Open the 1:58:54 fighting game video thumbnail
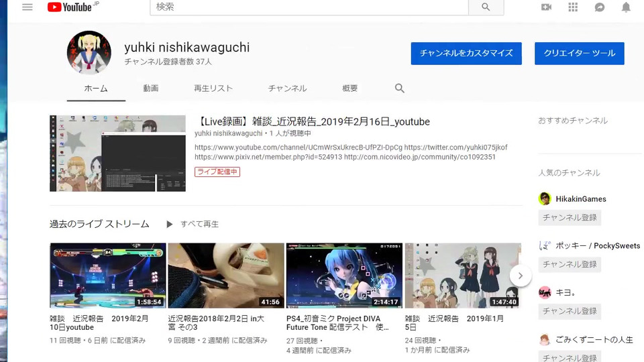This screenshot has height=362, width=644. [108, 276]
